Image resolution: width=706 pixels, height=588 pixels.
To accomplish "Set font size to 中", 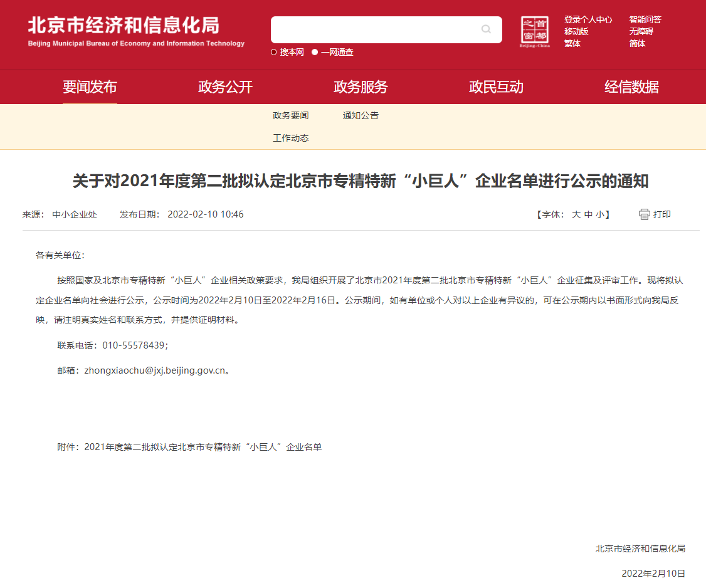I will coord(588,214).
